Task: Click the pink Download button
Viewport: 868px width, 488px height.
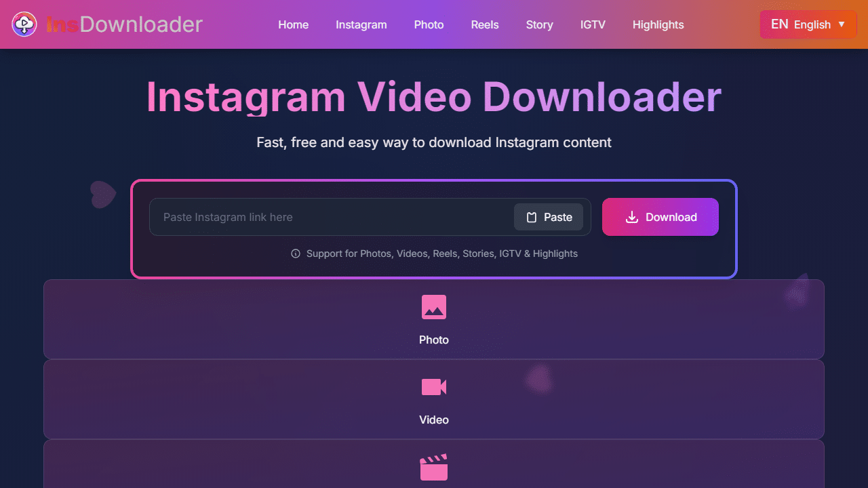Action: coord(660,217)
